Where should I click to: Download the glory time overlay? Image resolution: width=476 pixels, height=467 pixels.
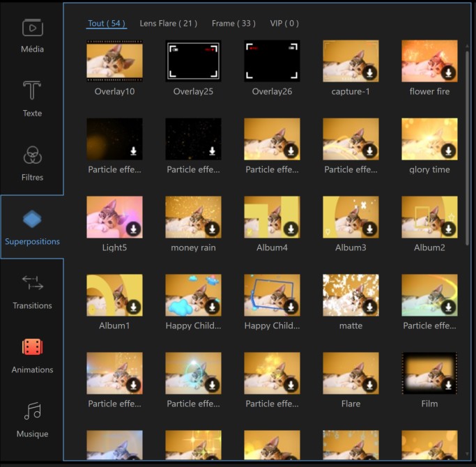(x=448, y=151)
